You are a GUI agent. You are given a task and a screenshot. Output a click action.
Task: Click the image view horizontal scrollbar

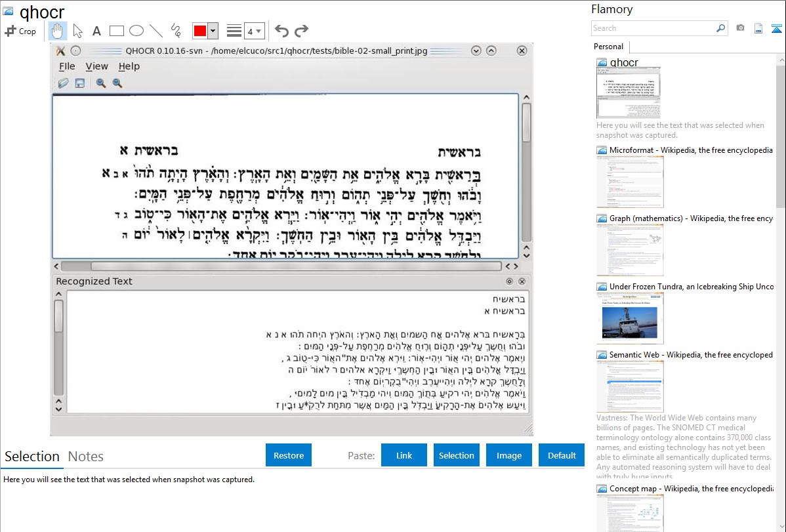point(285,266)
